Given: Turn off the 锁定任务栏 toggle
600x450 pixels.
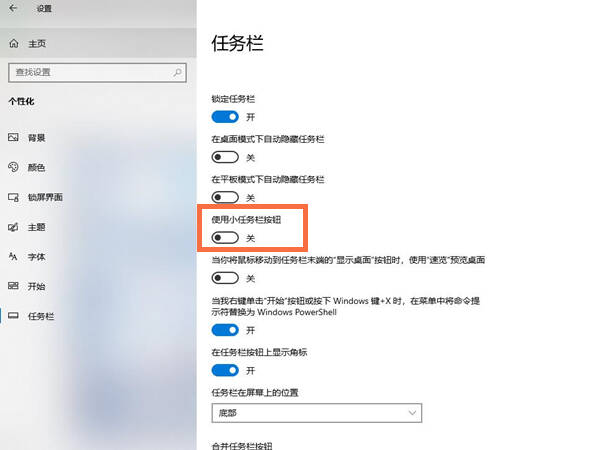Looking at the screenshot, I should [x=225, y=117].
